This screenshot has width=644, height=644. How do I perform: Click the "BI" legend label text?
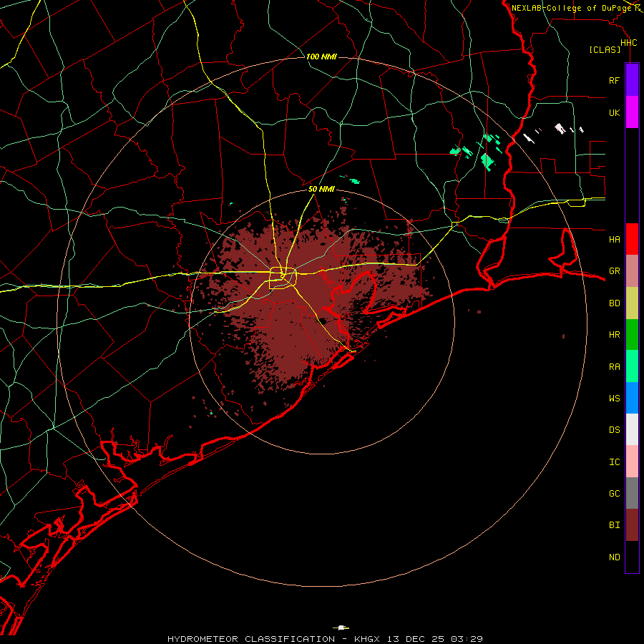614,525
